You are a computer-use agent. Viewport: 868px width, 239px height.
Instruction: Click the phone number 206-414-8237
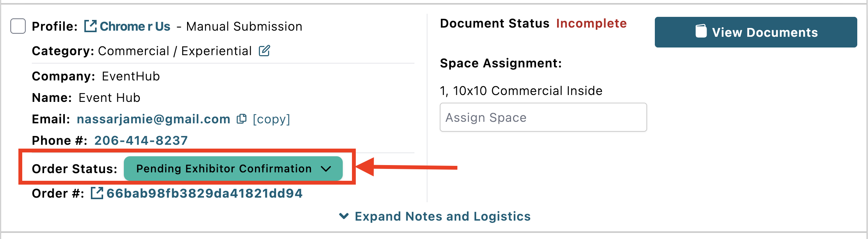click(141, 141)
